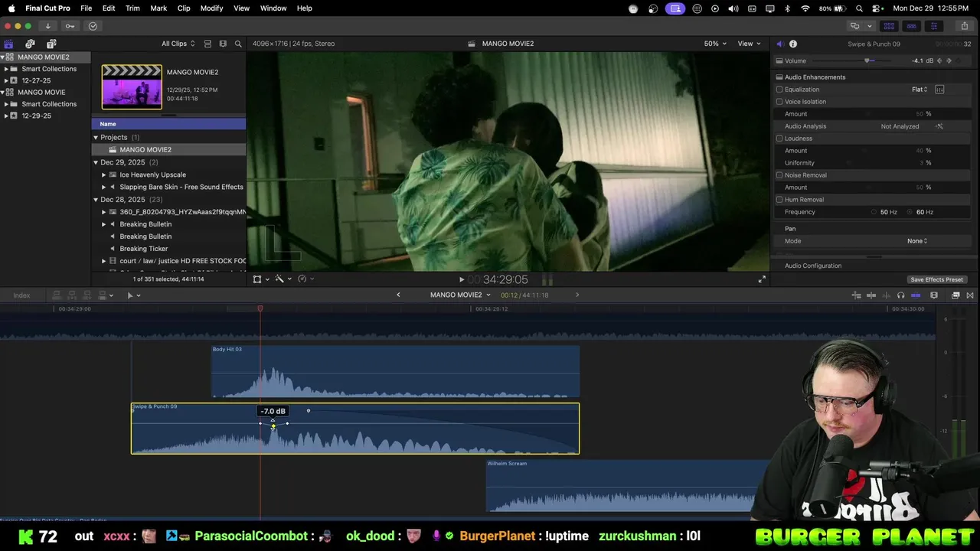Expand the 12-27-25 event
Image resolution: width=980 pixels, height=551 pixels.
point(6,80)
